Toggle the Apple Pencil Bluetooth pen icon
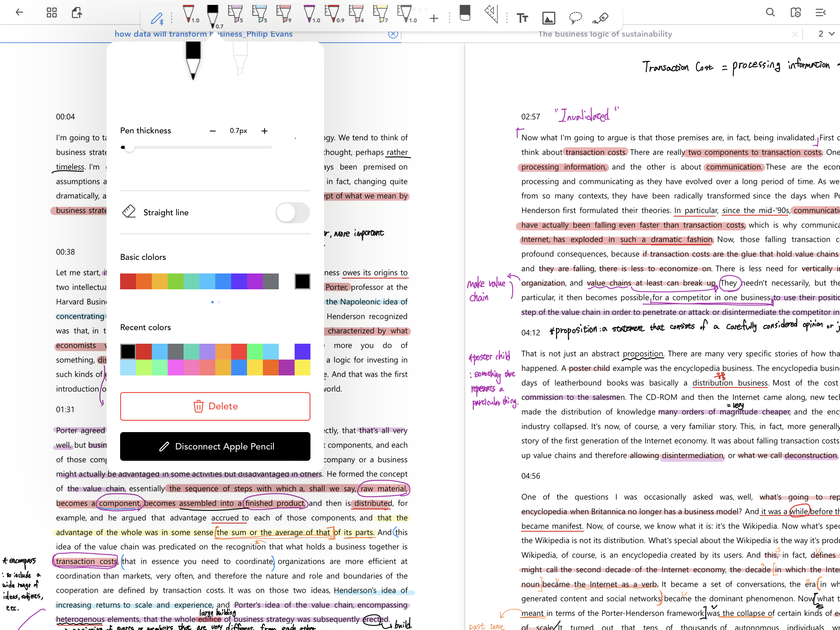This screenshot has height=630, width=840. (x=157, y=18)
